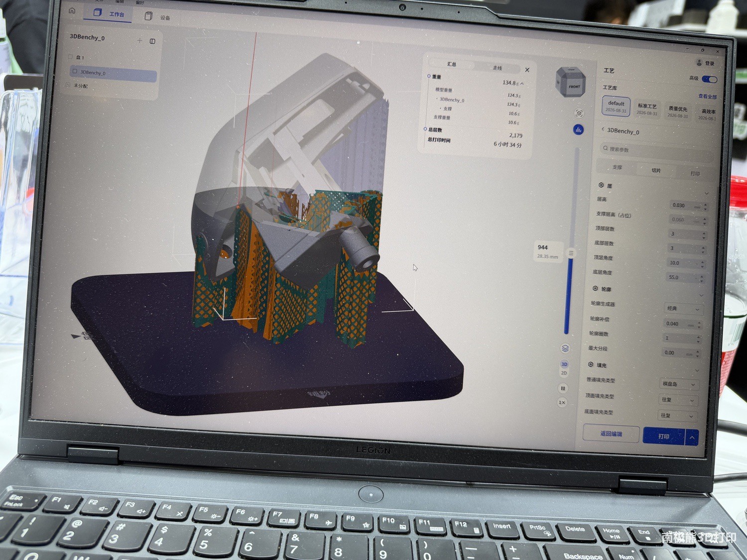Tick the checkbox for 盘 1
This screenshot has height=560, width=747.
[x=70, y=57]
